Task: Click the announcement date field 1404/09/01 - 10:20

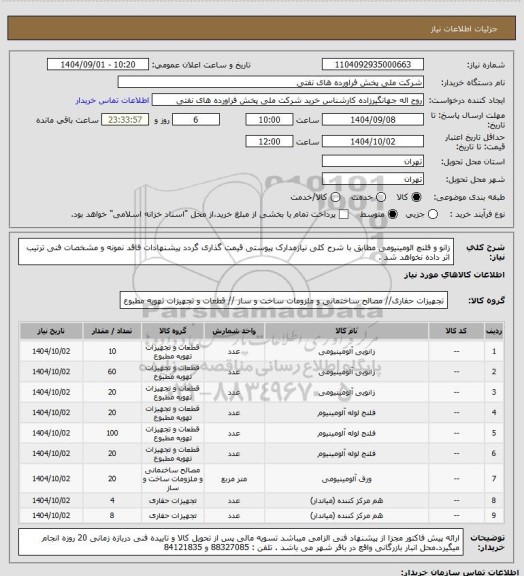Action: tap(98, 65)
